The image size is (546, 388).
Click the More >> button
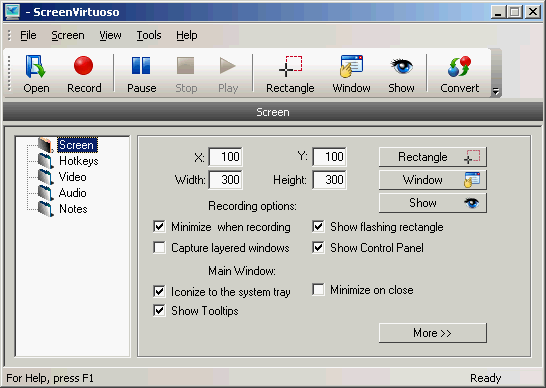point(432,333)
